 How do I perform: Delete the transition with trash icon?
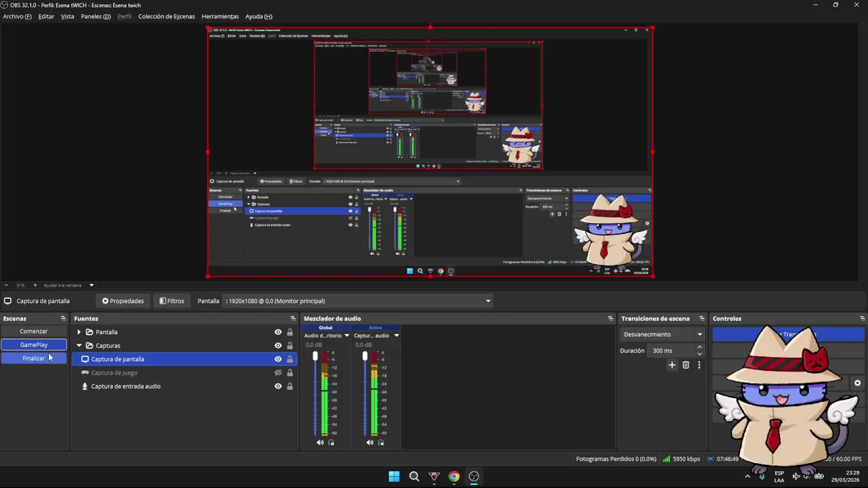[x=686, y=365]
